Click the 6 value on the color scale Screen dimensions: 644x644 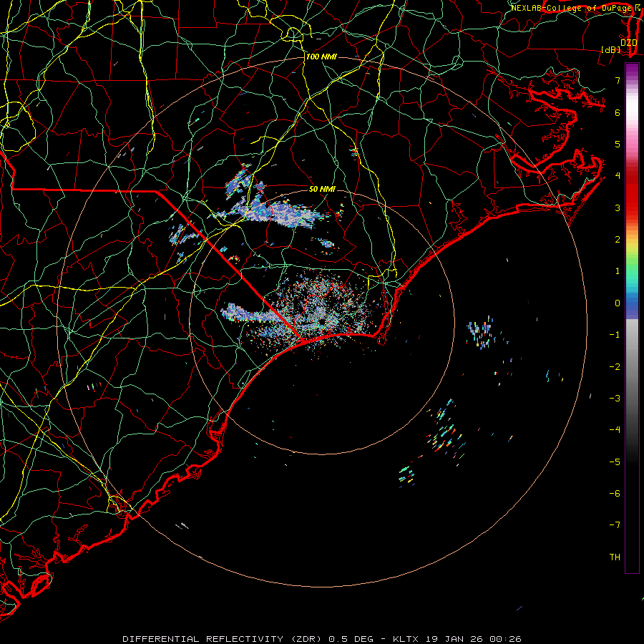click(618, 112)
